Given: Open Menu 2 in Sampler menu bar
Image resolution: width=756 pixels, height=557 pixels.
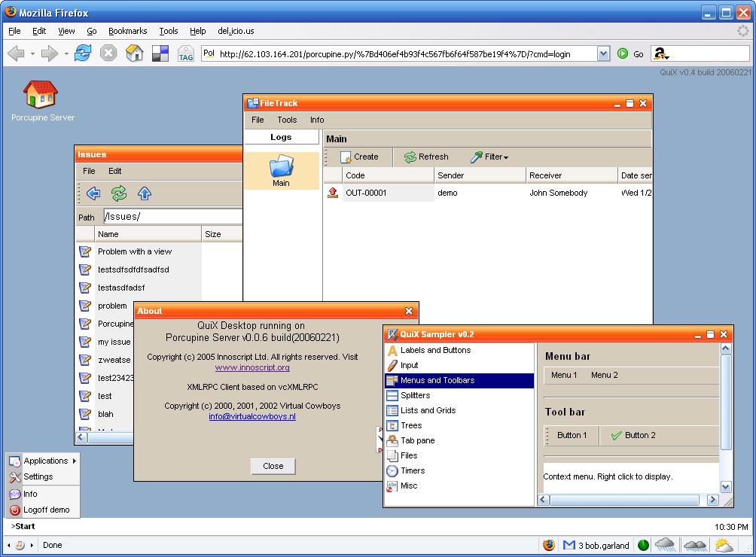Looking at the screenshot, I should (x=604, y=375).
